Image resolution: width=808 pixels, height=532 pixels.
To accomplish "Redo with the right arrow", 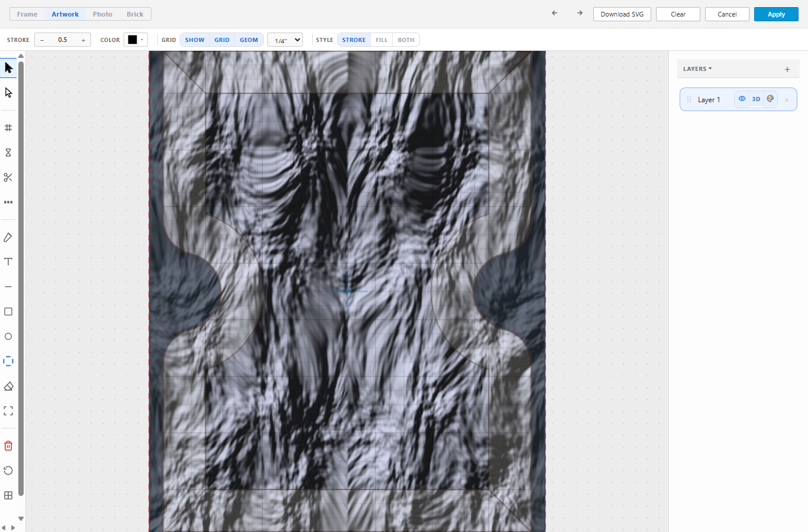I will (x=580, y=13).
